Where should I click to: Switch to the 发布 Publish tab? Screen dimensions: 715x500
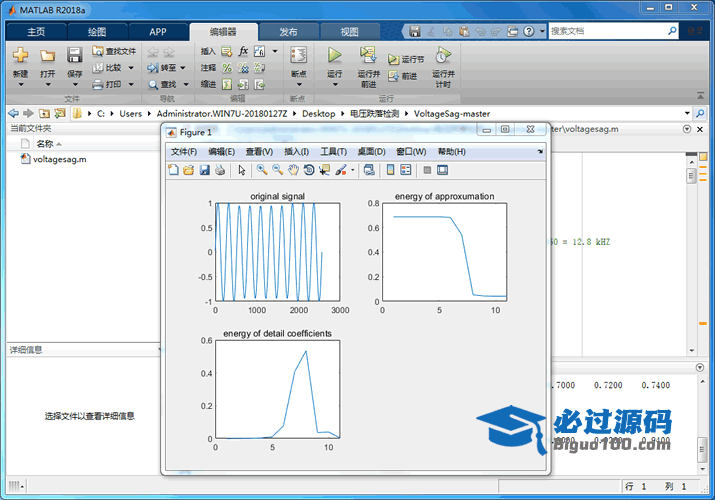coord(288,32)
